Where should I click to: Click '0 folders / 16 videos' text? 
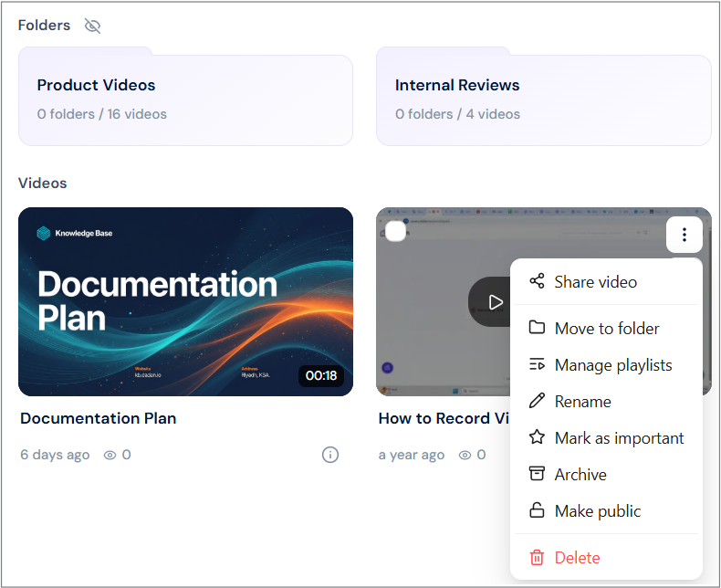[102, 114]
